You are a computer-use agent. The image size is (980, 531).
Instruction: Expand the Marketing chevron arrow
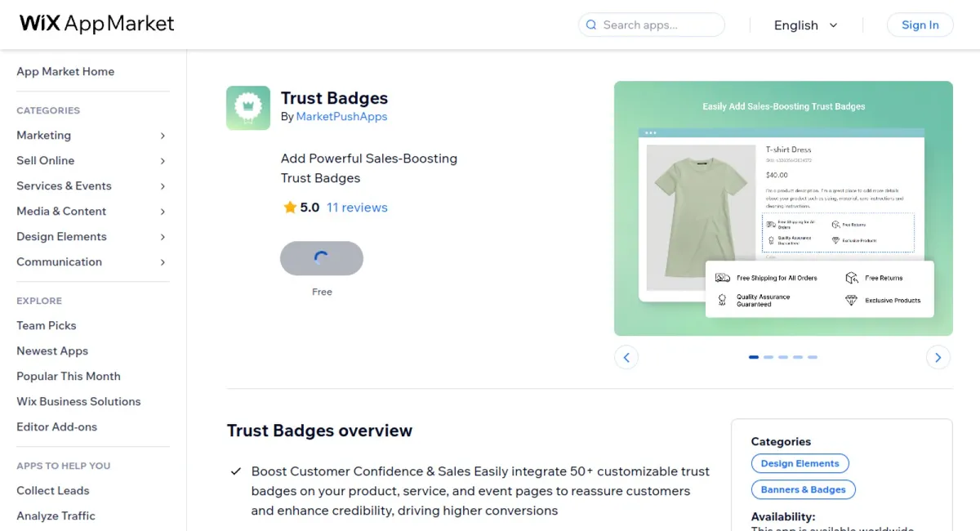(x=163, y=136)
